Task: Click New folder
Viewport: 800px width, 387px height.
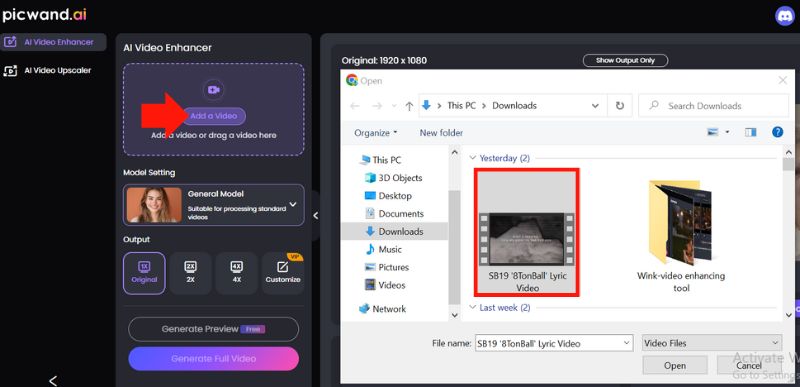Action: [x=441, y=133]
